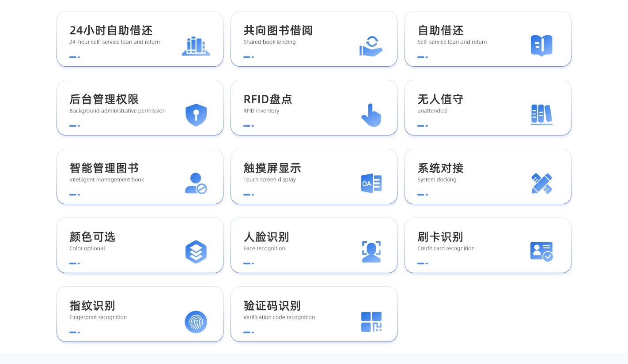628x364 pixels.
Task: Click the bookshelf icon for 24-hour self-service
Action: (196, 46)
